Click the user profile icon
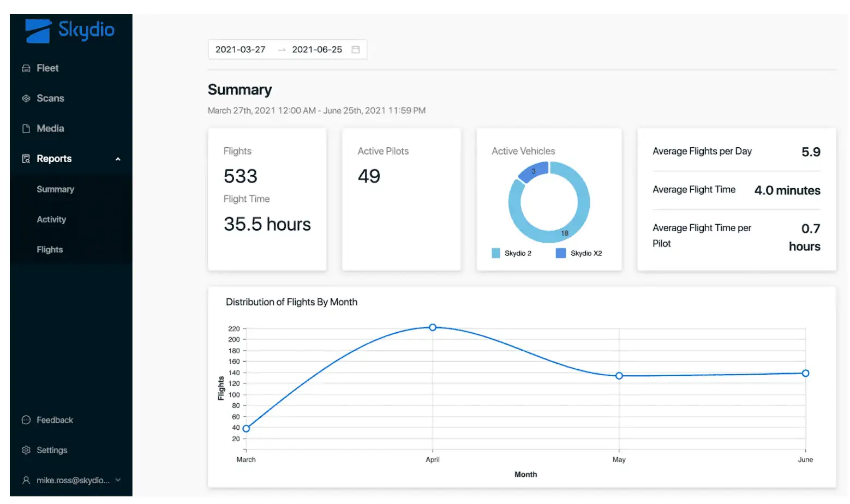Screen dimensions: 850x504 tap(26, 481)
